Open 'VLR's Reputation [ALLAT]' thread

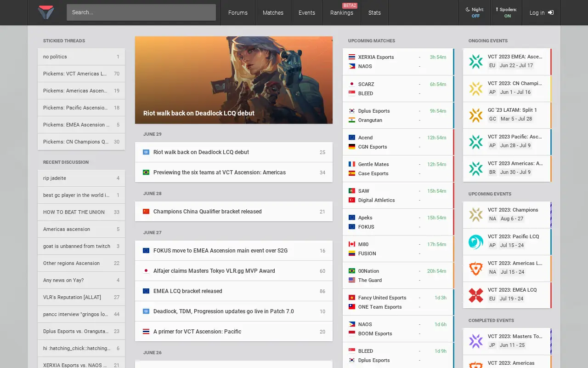[81, 297]
